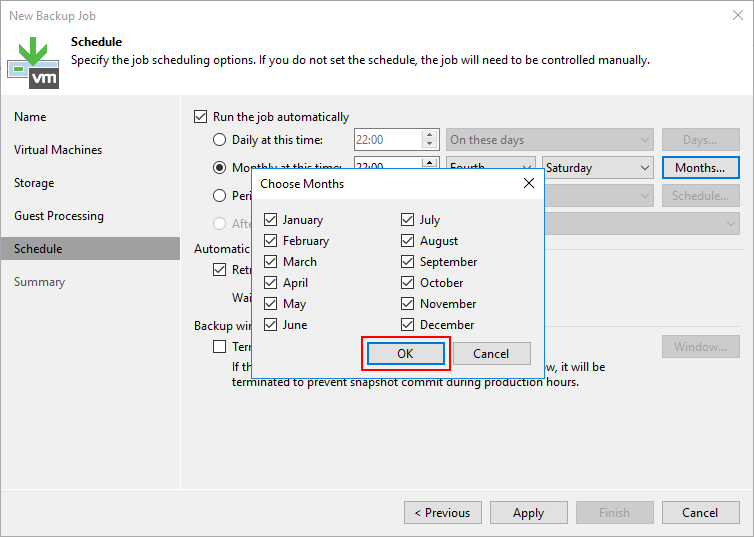The width and height of the screenshot is (754, 537).
Task: Disable Run the job automatically
Action: coord(201,117)
